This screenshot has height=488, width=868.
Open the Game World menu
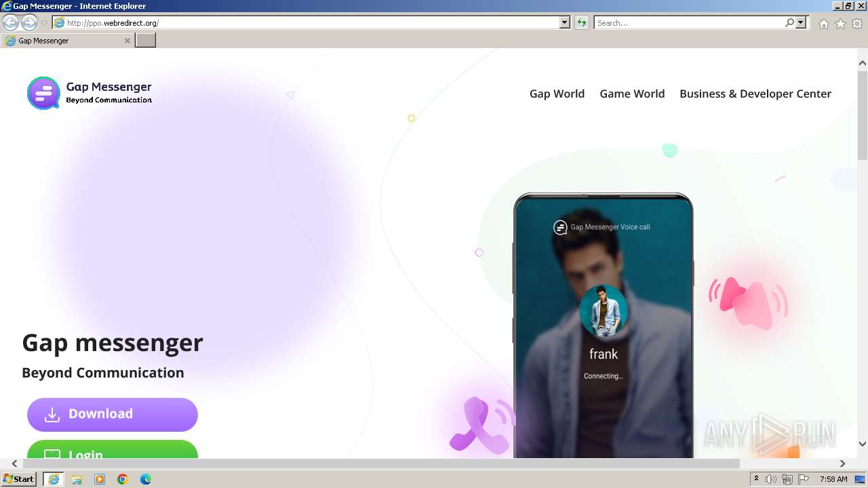point(632,94)
